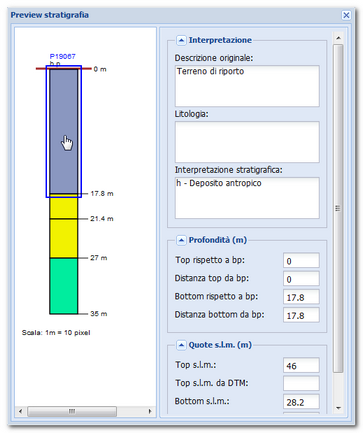
Task: Click the 35 m depth label
Action: [99, 314]
